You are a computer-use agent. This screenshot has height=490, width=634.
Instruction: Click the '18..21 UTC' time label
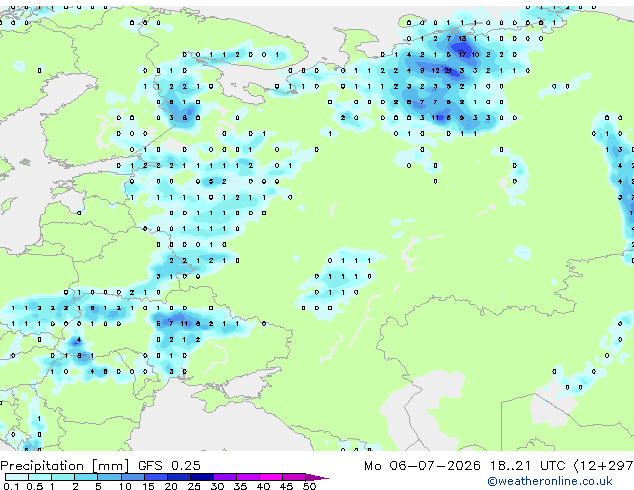[527, 466]
